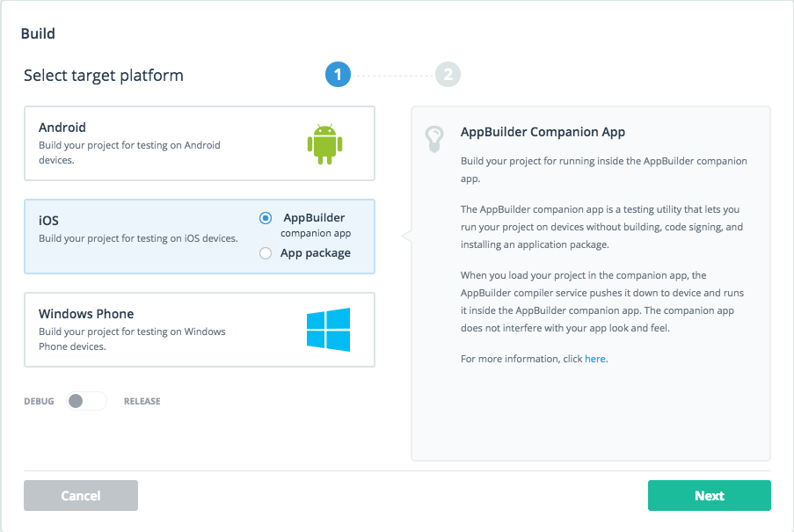Click the Cancel button
The image size is (794, 532).
(x=81, y=496)
